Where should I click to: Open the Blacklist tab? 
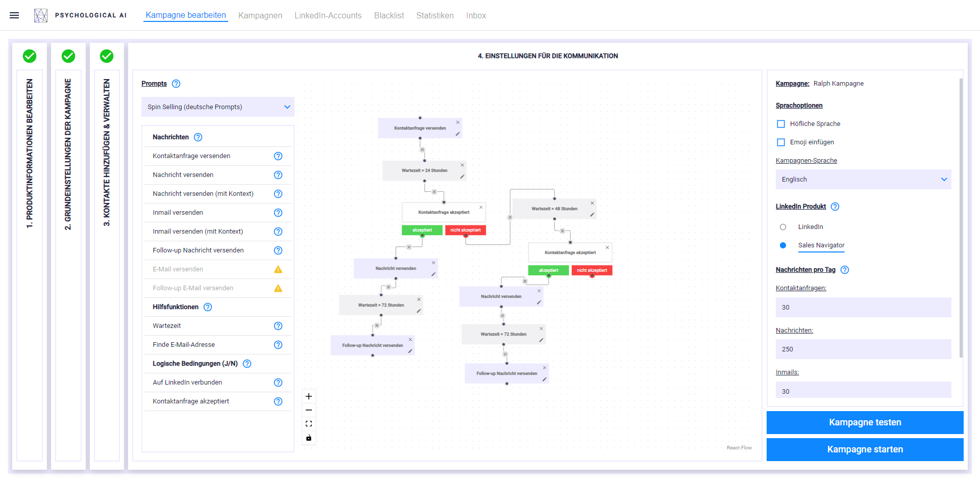point(389,16)
